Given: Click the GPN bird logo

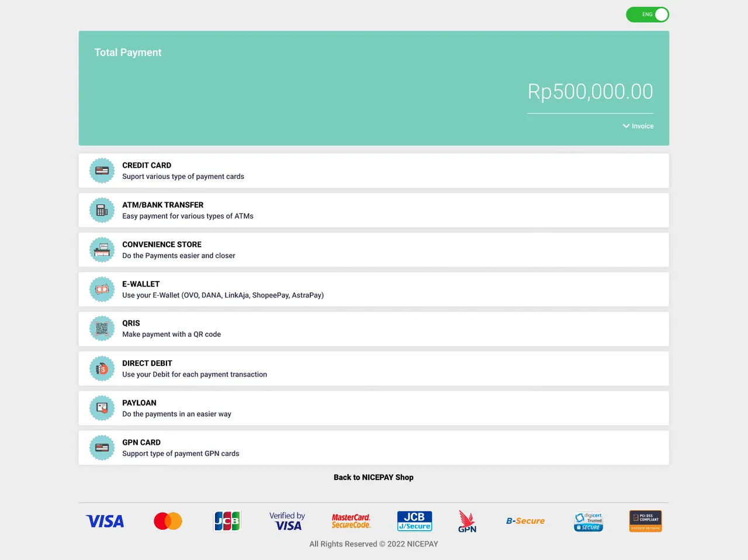Looking at the screenshot, I should tap(466, 521).
